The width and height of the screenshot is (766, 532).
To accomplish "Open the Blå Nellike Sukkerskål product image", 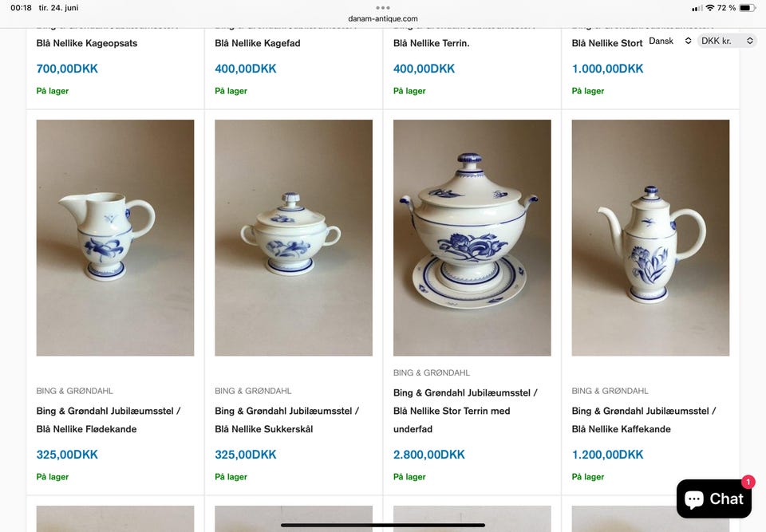I will (294, 238).
